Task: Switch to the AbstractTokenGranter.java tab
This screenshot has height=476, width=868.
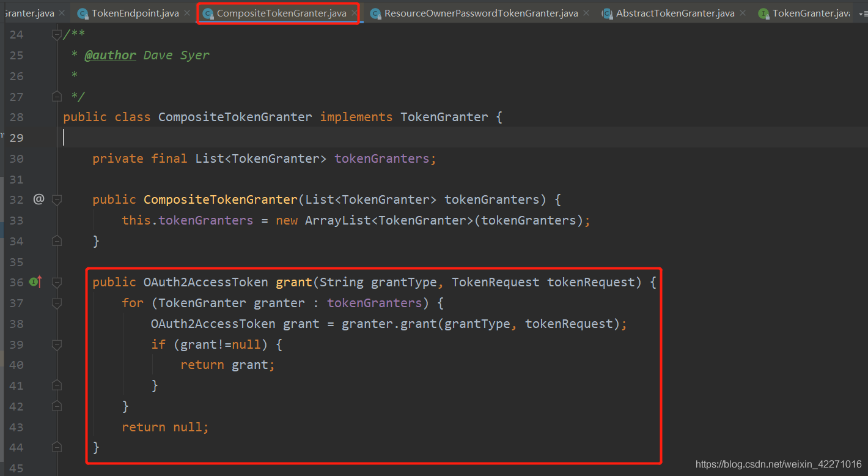Action: click(675, 13)
